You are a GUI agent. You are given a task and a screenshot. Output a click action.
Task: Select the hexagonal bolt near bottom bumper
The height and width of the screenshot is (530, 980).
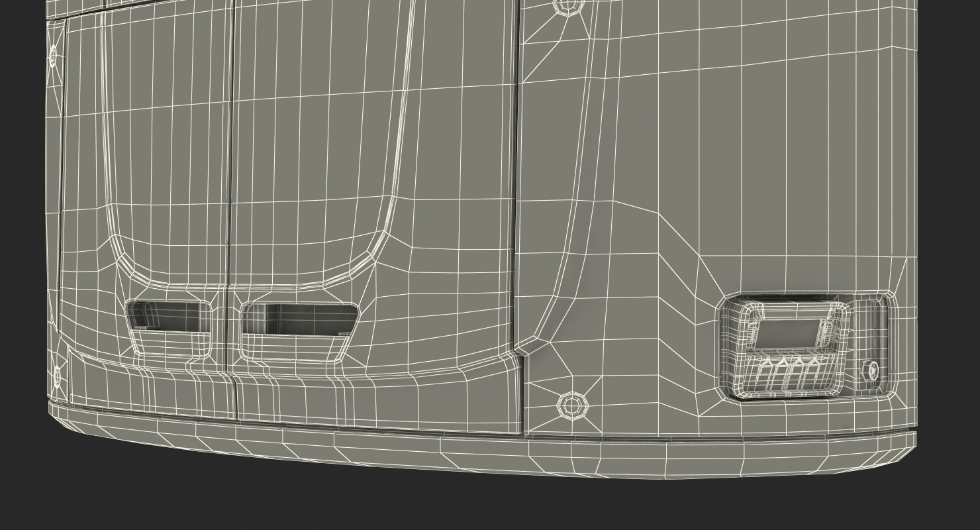click(x=572, y=405)
